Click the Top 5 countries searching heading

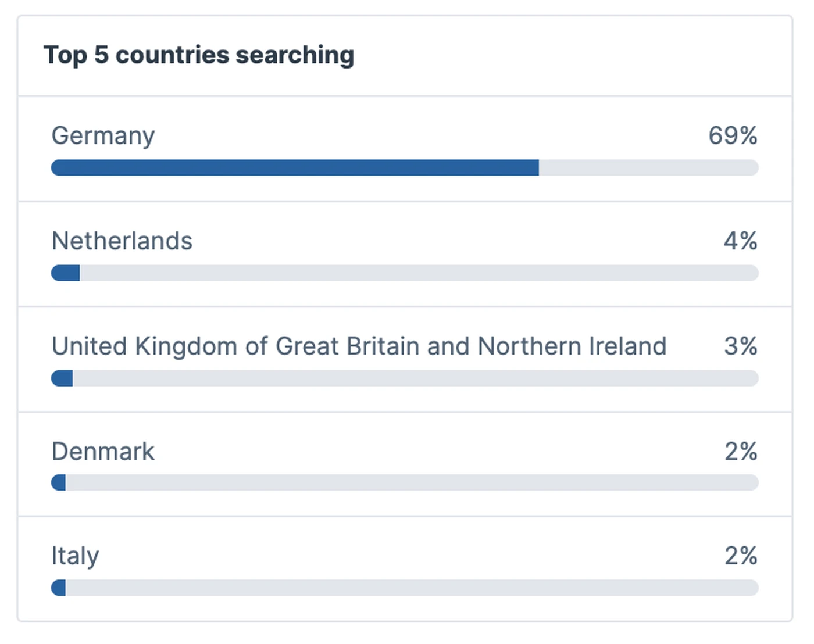pyautogui.click(x=199, y=55)
